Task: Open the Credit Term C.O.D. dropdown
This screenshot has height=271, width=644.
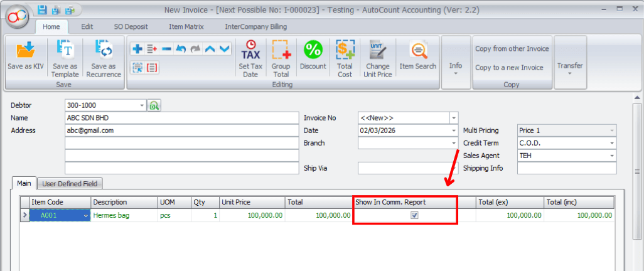Action: click(612, 143)
